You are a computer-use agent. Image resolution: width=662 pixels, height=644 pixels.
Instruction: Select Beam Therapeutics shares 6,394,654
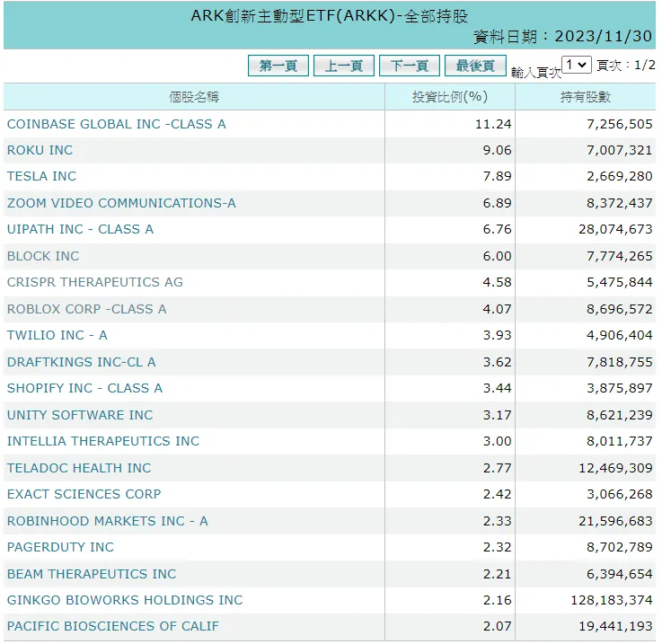tap(620, 574)
